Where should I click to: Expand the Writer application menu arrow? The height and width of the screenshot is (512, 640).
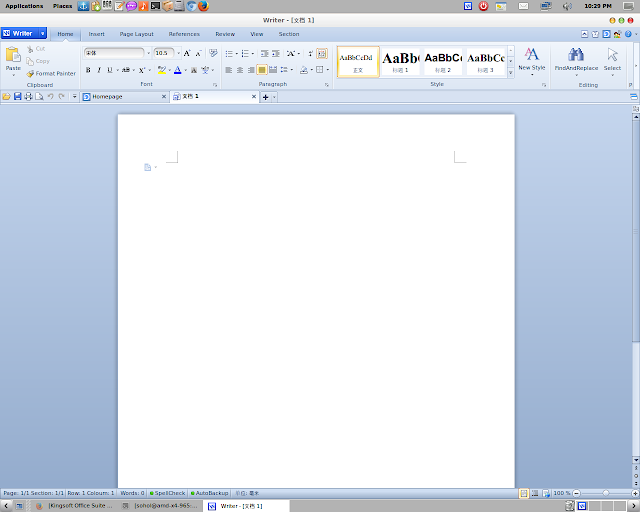[42, 33]
